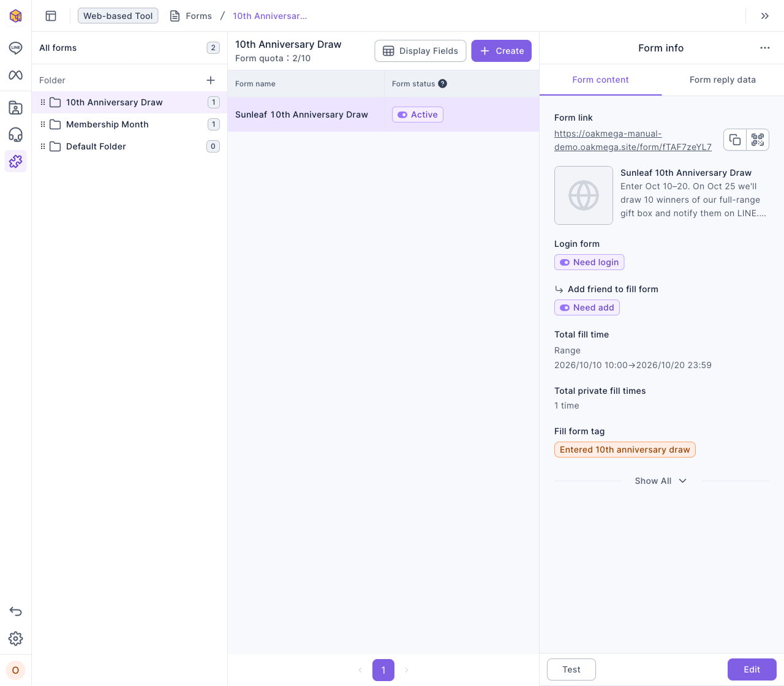Click the form preview globe thumbnail
Screen dimensions: 784x686
coord(584,195)
